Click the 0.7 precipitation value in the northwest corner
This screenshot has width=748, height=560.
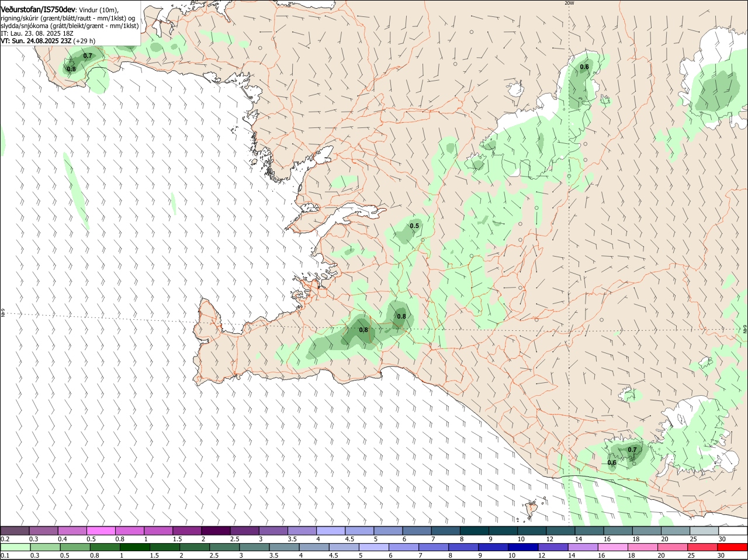tap(88, 56)
